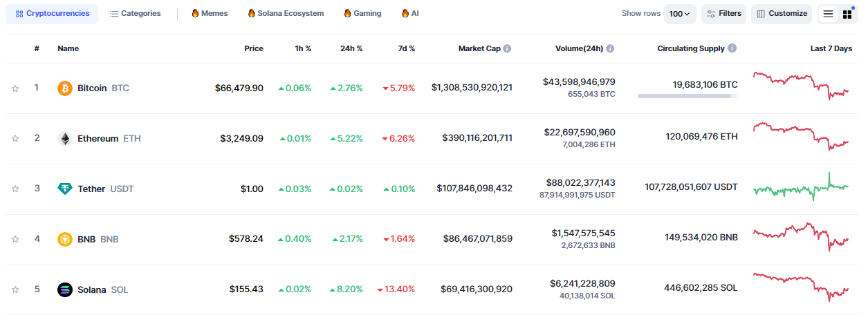868x315 pixels.
Task: Sort by the Circulating Supply column header
Action: click(691, 49)
